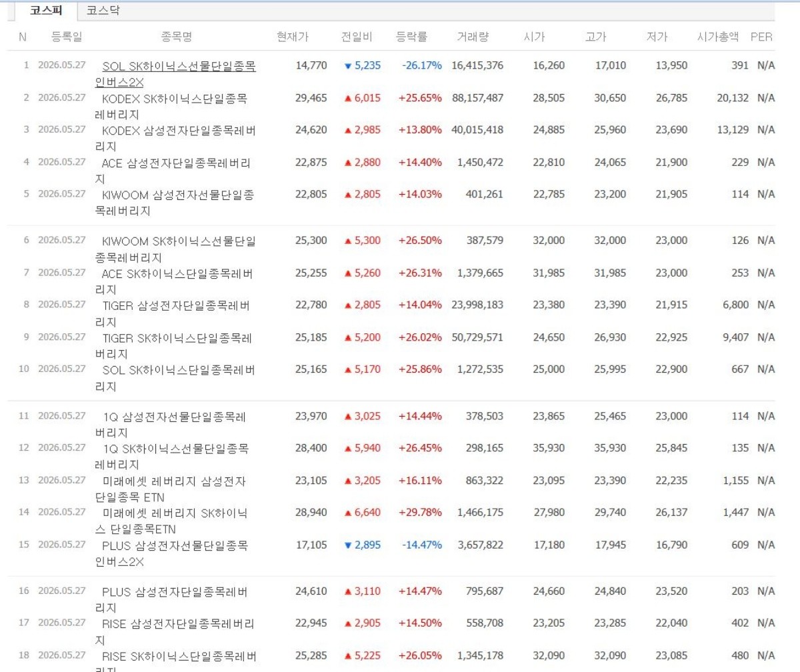
Task: Open SOL SK하이닉스선물단일종목인버스2X stock link
Action: tap(176, 74)
